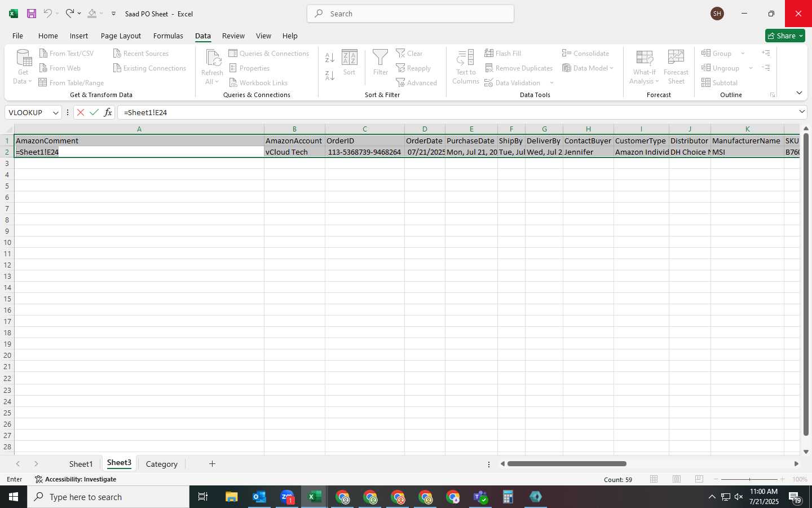
Task: Open account profile SH
Action: tap(717, 14)
